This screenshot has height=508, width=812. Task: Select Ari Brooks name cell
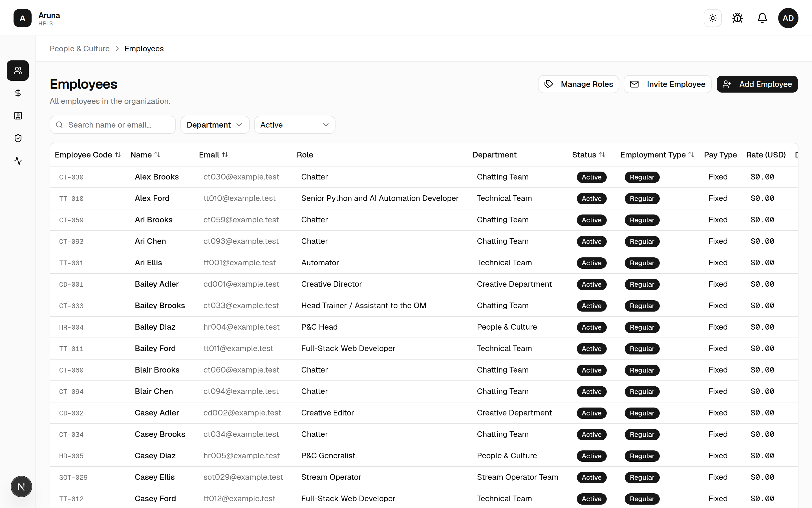(154, 220)
